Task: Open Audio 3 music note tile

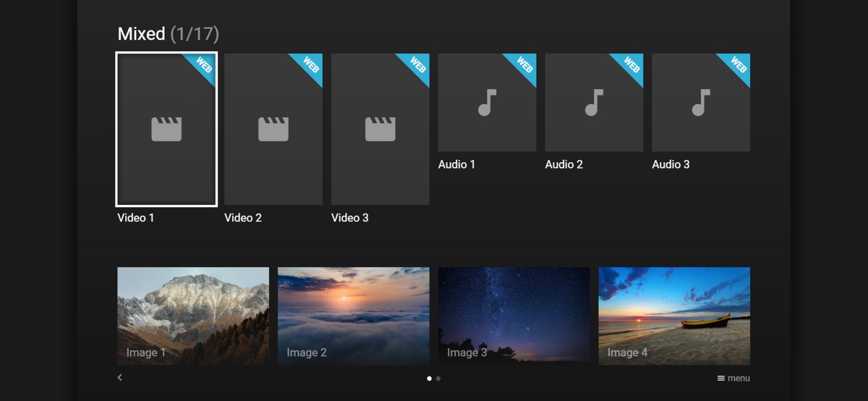Action: pos(700,102)
